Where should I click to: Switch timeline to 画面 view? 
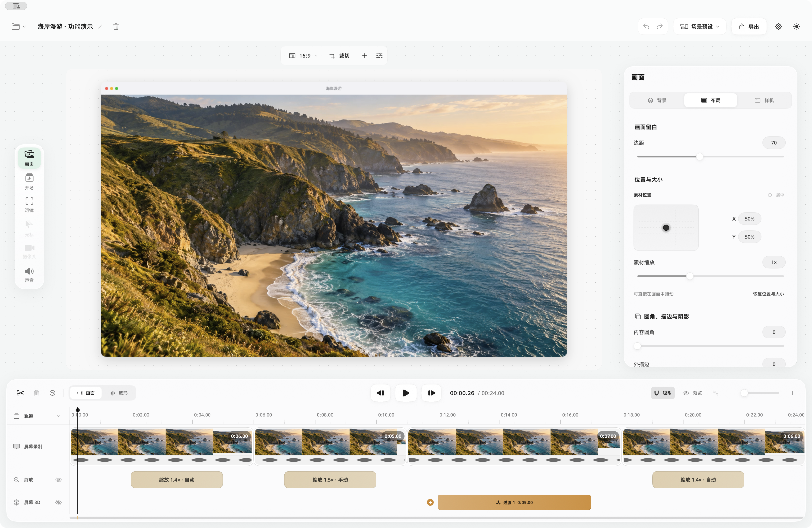pos(86,393)
